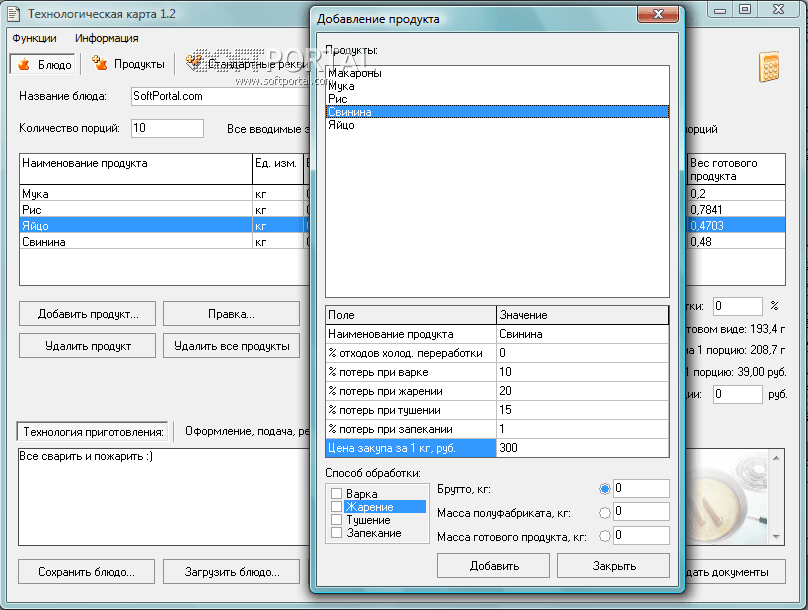The image size is (808, 610).
Task: Click the dish photo thumbnail
Action: 727,497
